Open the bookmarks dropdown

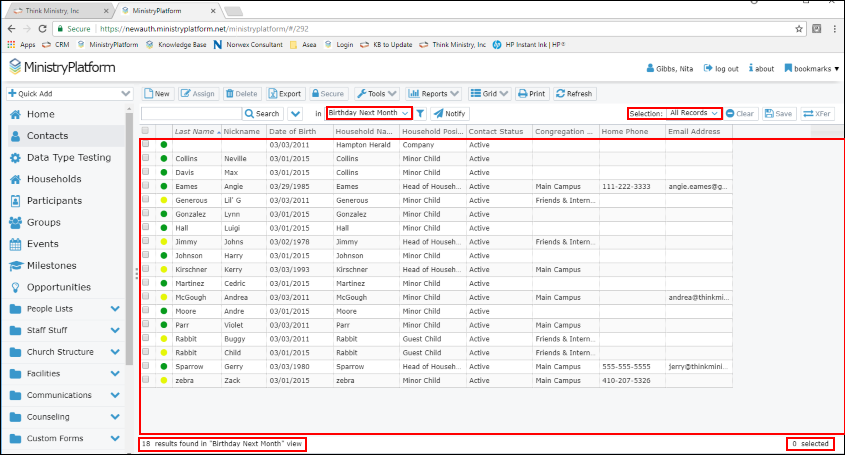click(x=811, y=68)
